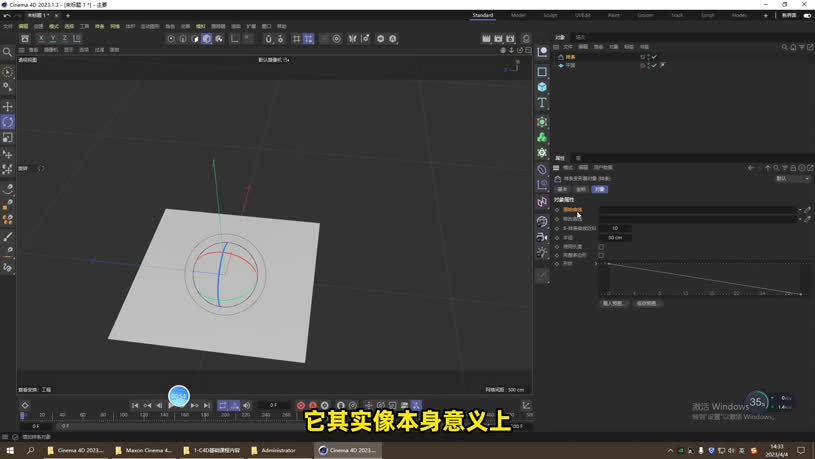Toggle the X axis lock
Screen dimensions: 815x459
pos(41,38)
